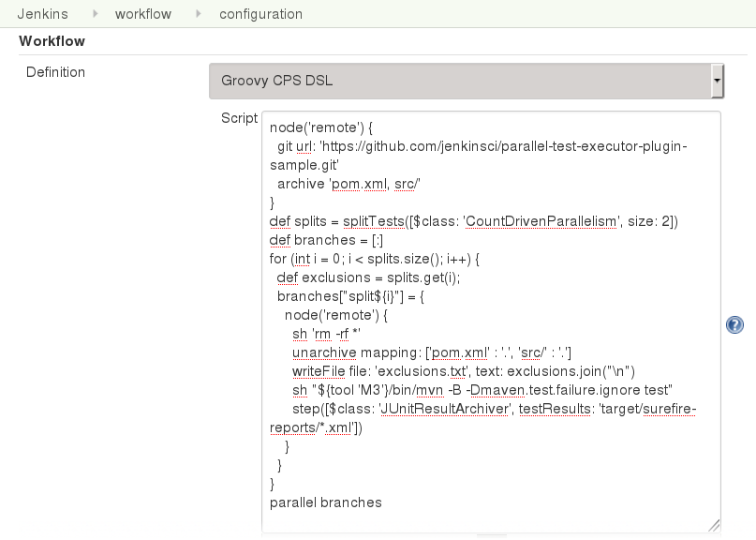
Task: Go to Jenkins home in breadcrumb
Action: click(42, 14)
